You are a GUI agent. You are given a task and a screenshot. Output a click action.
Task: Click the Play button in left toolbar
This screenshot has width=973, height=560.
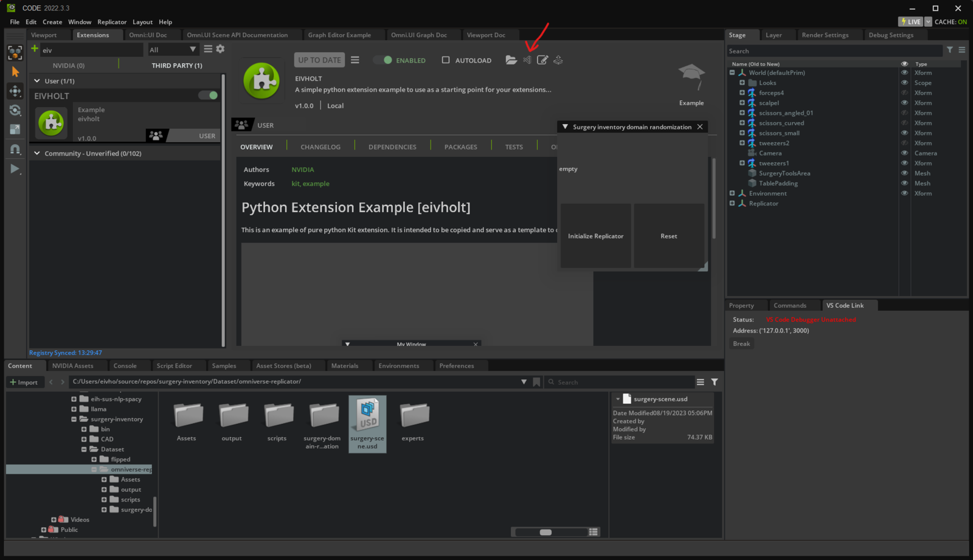coord(15,169)
